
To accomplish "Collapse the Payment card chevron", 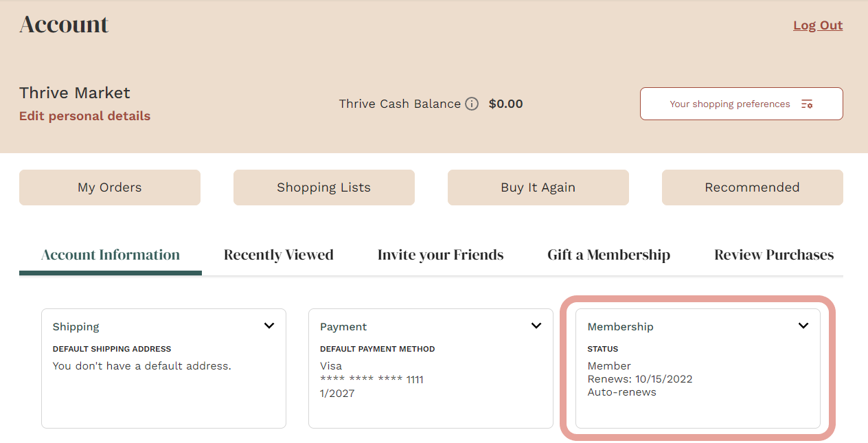I will tap(536, 326).
